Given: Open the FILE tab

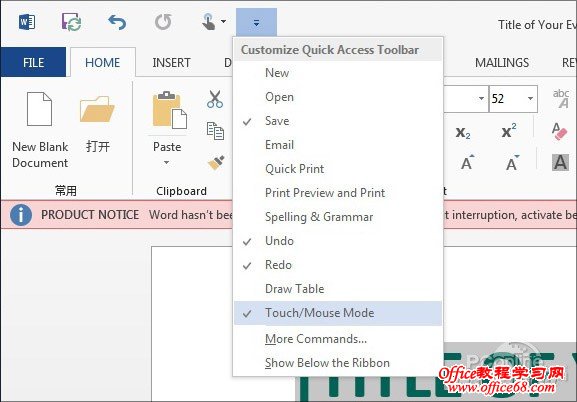Looking at the screenshot, I should 33,62.
